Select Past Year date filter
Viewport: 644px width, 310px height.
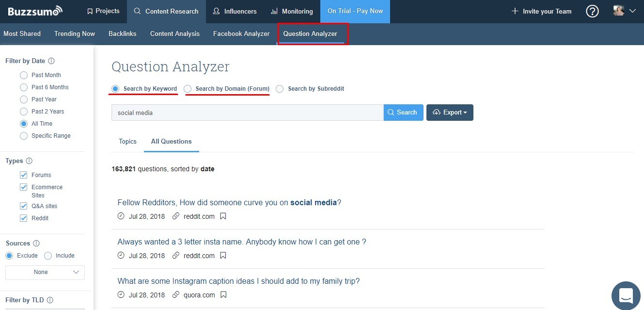point(23,99)
